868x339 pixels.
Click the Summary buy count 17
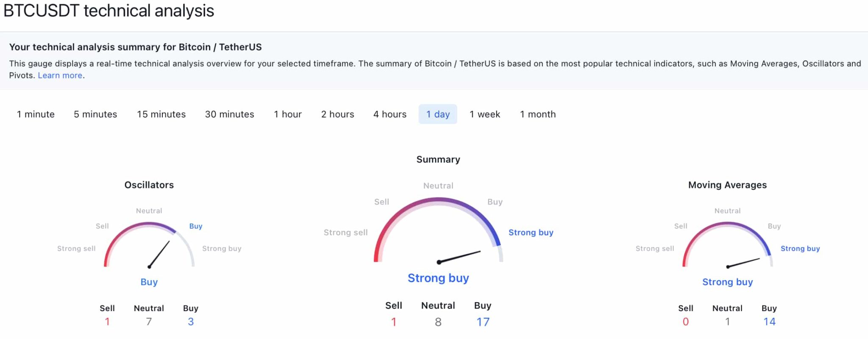(x=483, y=322)
